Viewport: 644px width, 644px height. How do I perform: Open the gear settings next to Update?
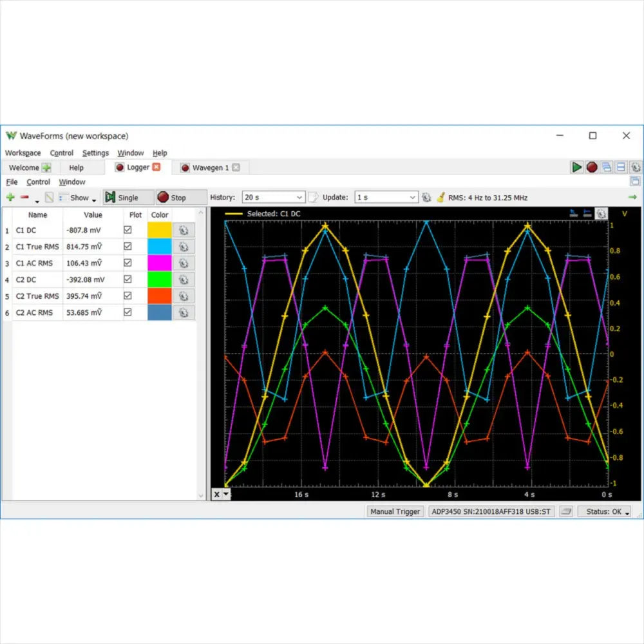pos(426,198)
